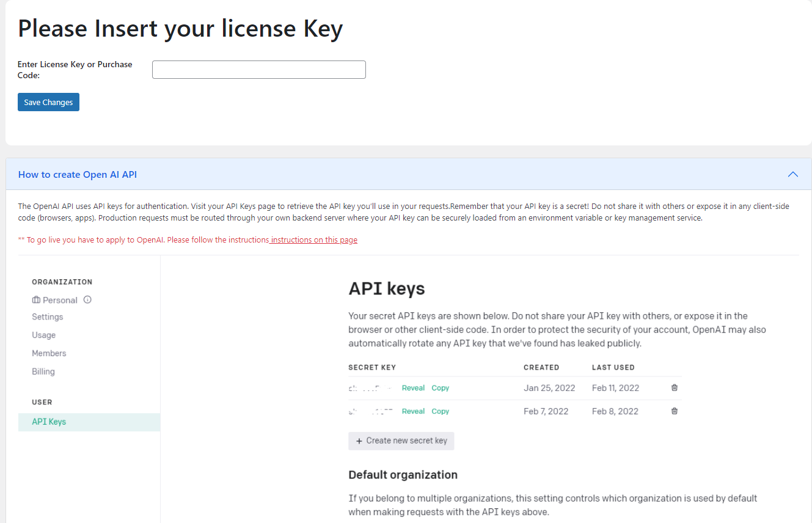Collapse the How to create Open AI API section
This screenshot has width=812, height=523.
pos(792,174)
